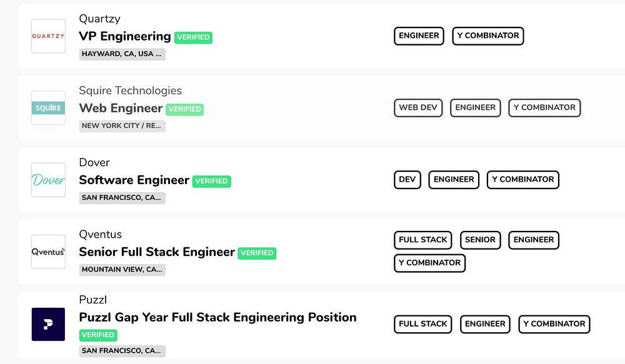Image resolution: width=625 pixels, height=364 pixels.
Task: Open the VP Engineering job posting
Action: click(x=125, y=36)
